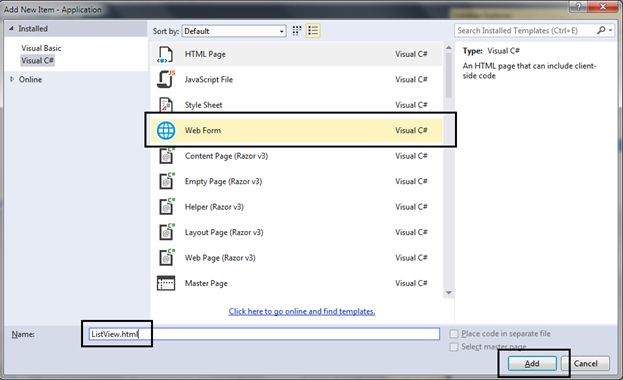Click the template list scroll down arrow
Screen dimensions: 623x380
449,293
